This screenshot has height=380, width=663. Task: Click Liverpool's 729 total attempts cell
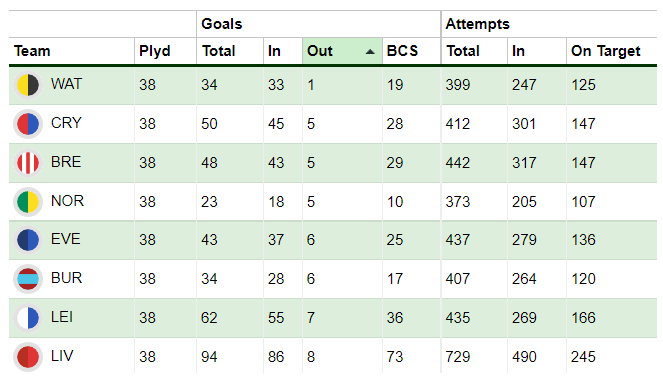pos(458,357)
